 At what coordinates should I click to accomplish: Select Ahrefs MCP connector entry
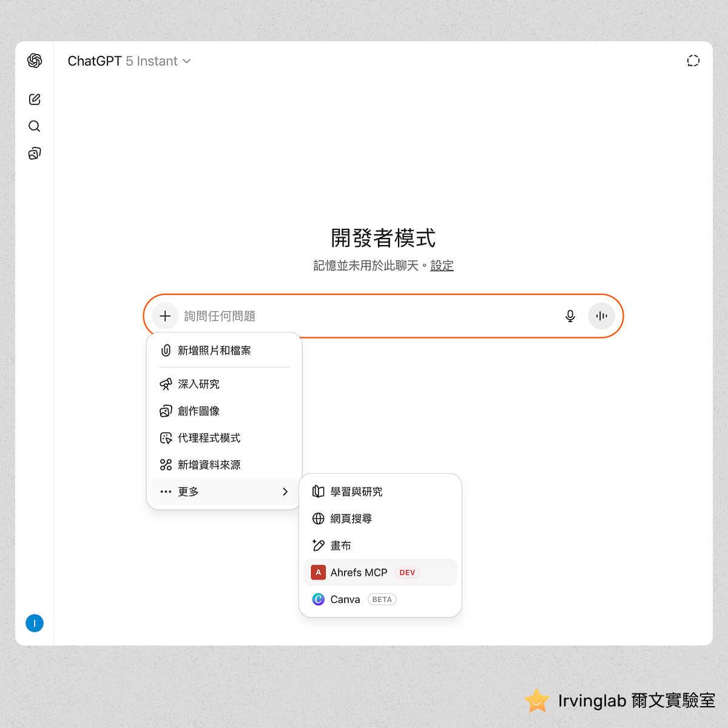tap(380, 572)
